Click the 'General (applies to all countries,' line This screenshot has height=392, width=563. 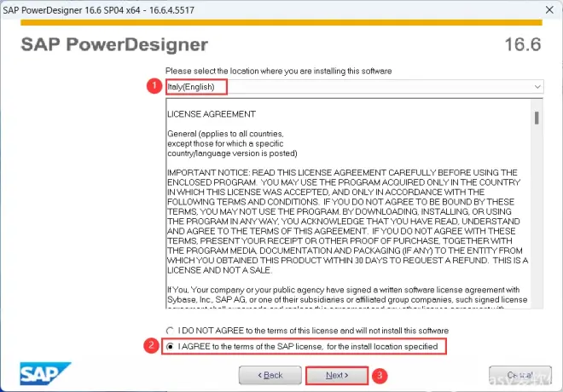click(x=225, y=134)
